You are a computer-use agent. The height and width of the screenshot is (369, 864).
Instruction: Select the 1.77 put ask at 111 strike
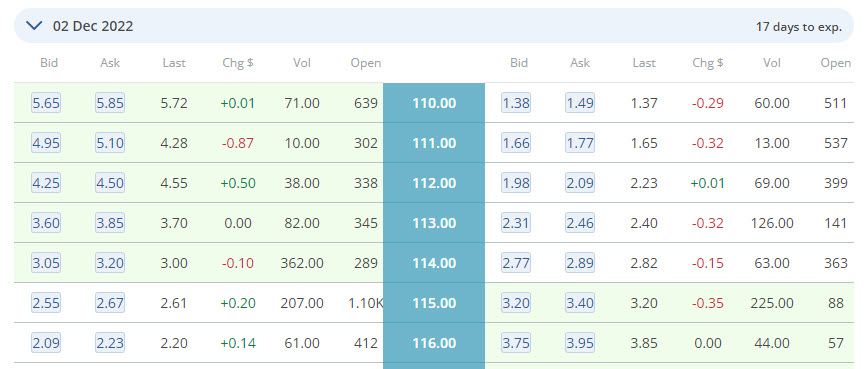click(x=580, y=143)
